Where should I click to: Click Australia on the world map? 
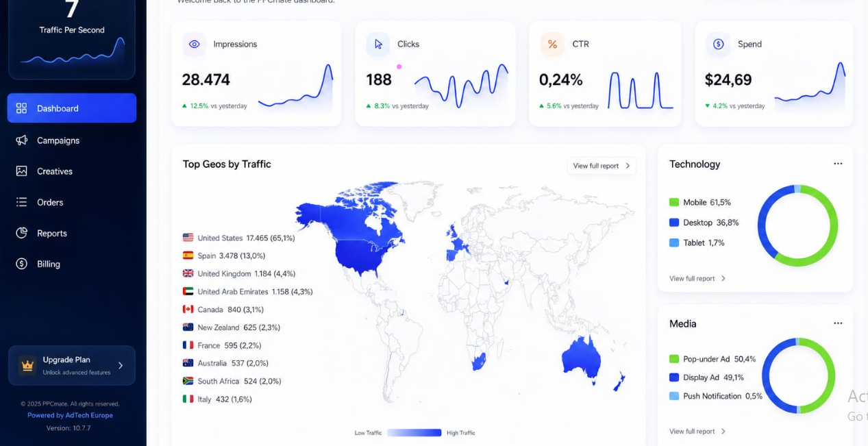click(x=581, y=360)
